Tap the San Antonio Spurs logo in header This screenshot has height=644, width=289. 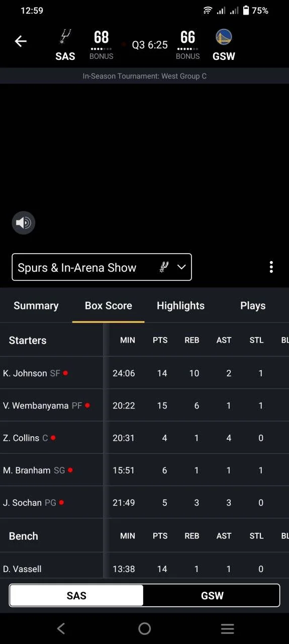pyautogui.click(x=65, y=37)
